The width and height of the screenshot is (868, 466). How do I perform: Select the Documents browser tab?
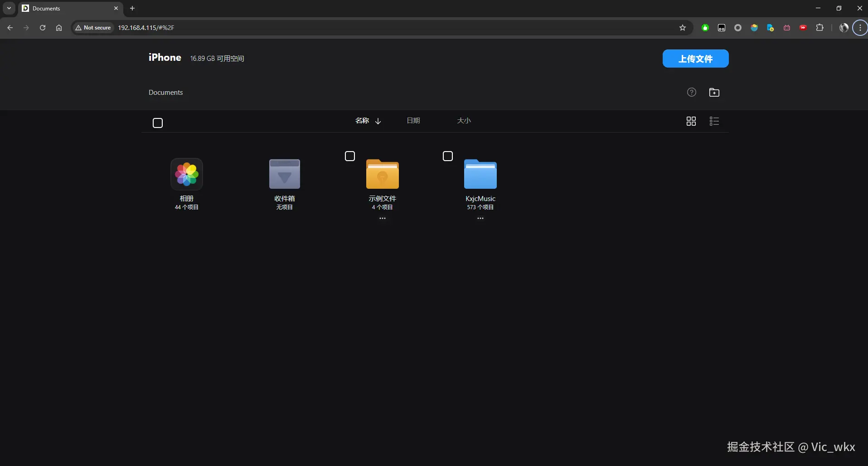(x=70, y=8)
